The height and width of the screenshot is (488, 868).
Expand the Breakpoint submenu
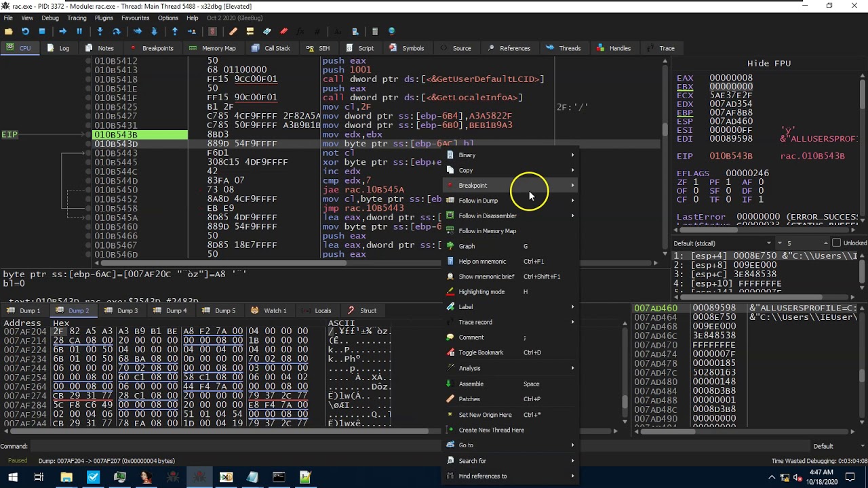(511, 186)
